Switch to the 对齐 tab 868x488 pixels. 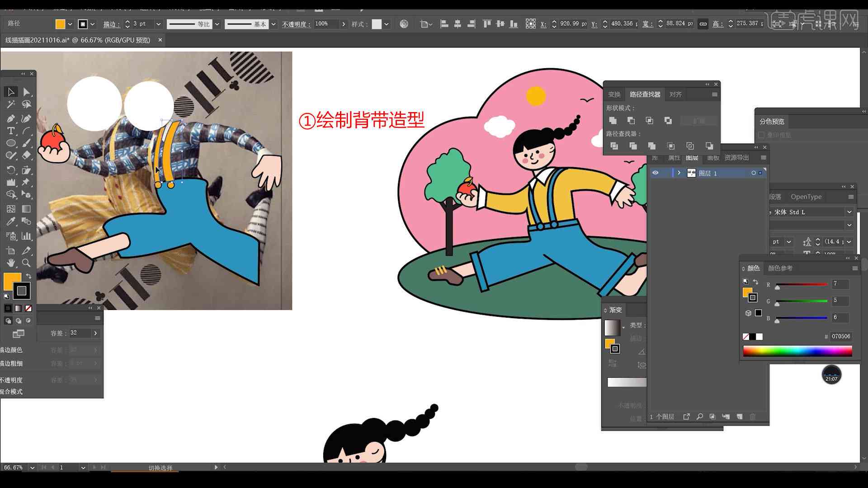[x=675, y=94]
